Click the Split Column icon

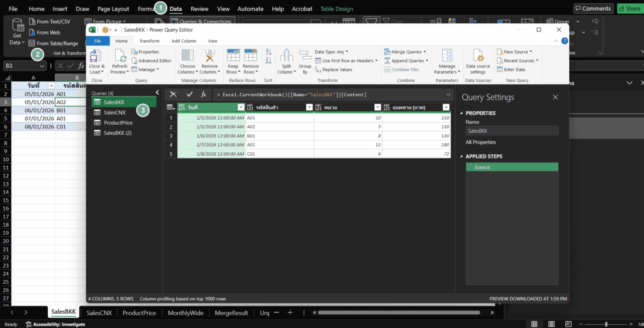point(286,55)
